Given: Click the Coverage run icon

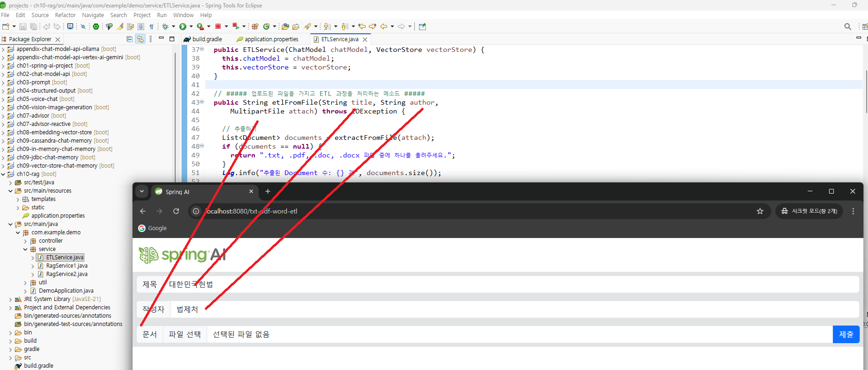Looking at the screenshot, I should click(200, 26).
